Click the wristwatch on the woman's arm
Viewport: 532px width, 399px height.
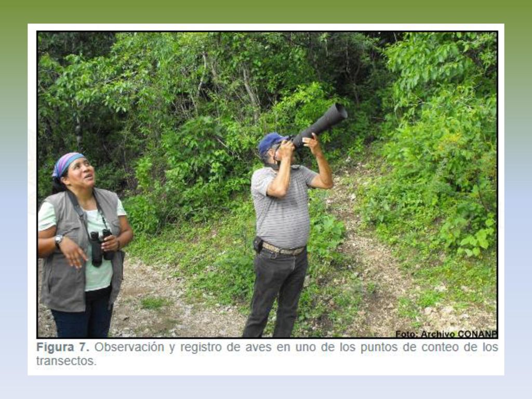[x=58, y=240]
